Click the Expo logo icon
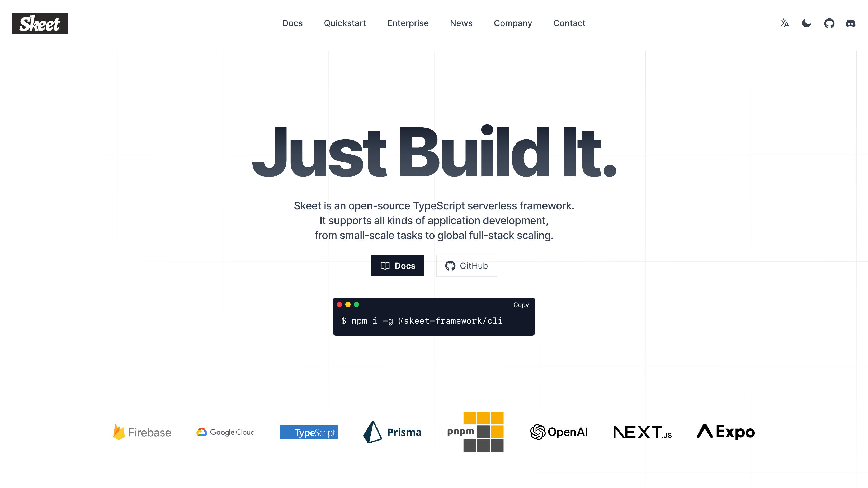868x488 pixels. (x=704, y=431)
